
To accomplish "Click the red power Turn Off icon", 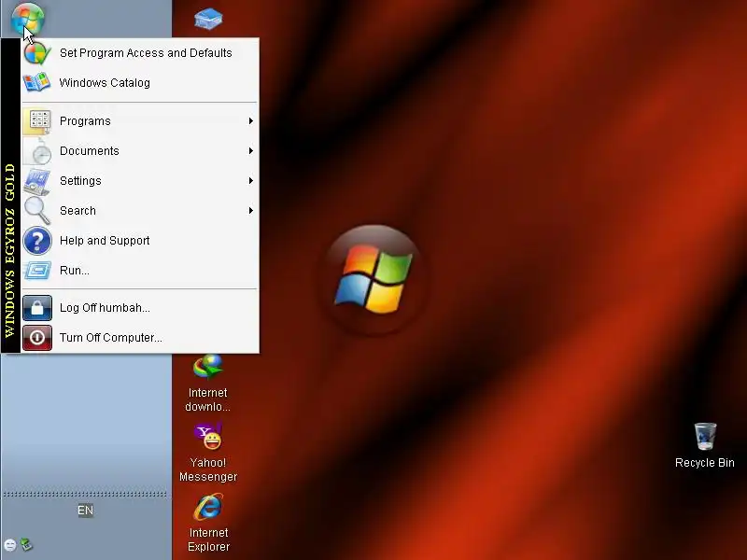I will coord(37,338).
